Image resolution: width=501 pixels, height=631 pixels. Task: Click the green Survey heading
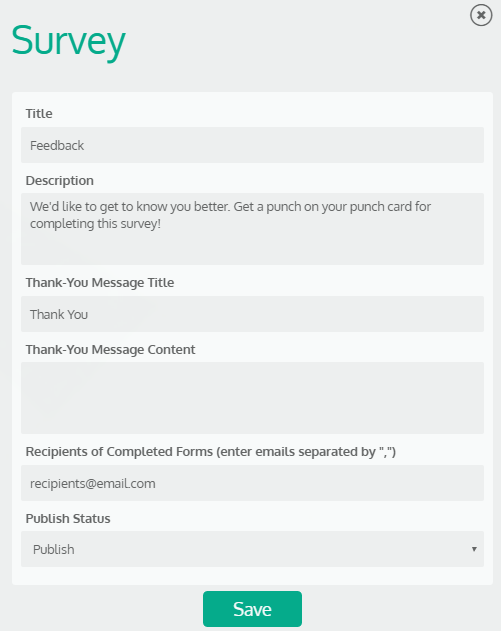pos(68,41)
